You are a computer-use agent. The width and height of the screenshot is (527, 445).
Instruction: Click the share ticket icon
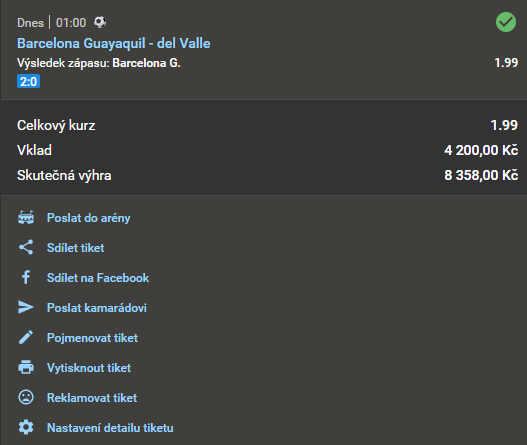pyautogui.click(x=26, y=247)
